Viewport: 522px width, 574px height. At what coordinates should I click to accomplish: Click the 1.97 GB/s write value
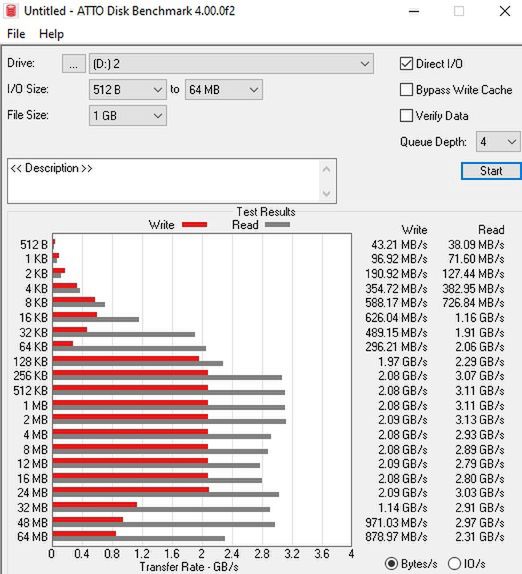[403, 362]
